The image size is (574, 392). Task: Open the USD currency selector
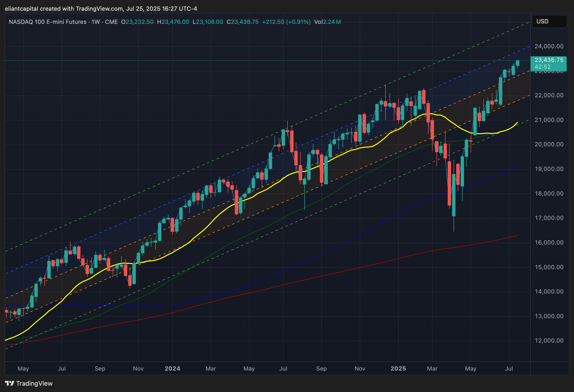click(549, 21)
